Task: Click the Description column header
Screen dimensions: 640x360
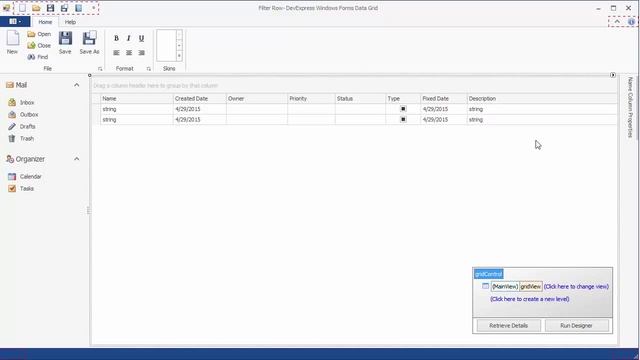Action: 542,98
